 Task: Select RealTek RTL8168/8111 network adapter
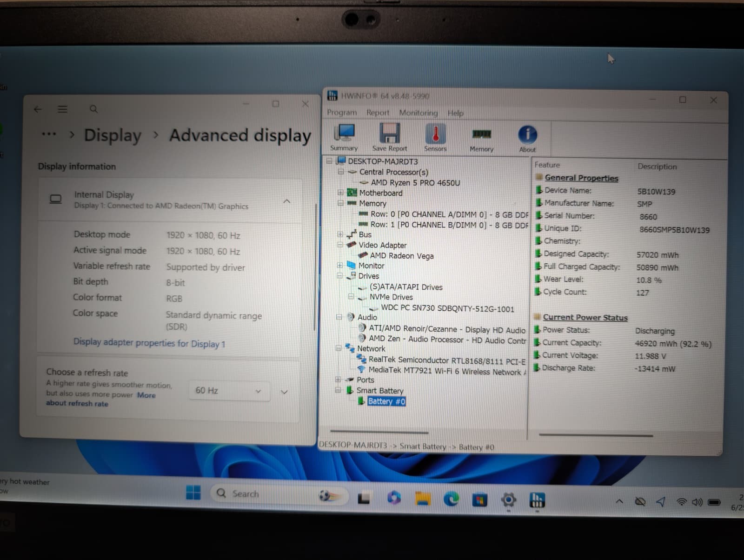click(x=447, y=360)
